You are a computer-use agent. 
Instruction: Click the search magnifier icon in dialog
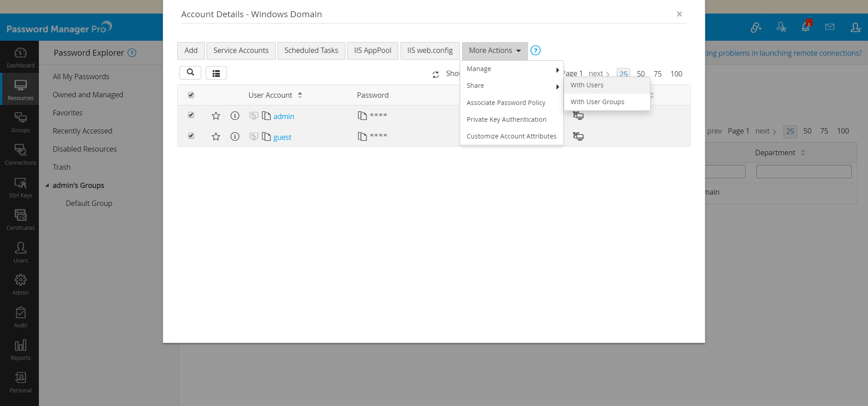click(190, 72)
